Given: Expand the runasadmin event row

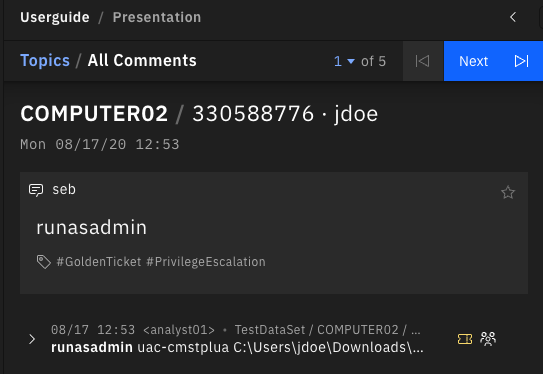Looking at the screenshot, I should pos(32,339).
